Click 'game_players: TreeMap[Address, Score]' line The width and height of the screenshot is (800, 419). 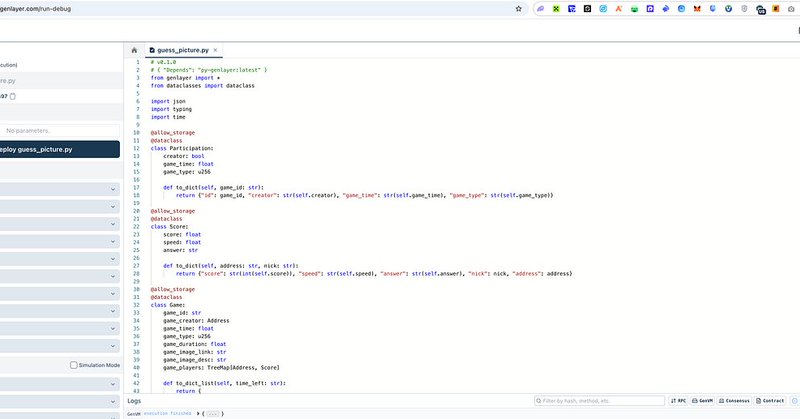click(221, 367)
